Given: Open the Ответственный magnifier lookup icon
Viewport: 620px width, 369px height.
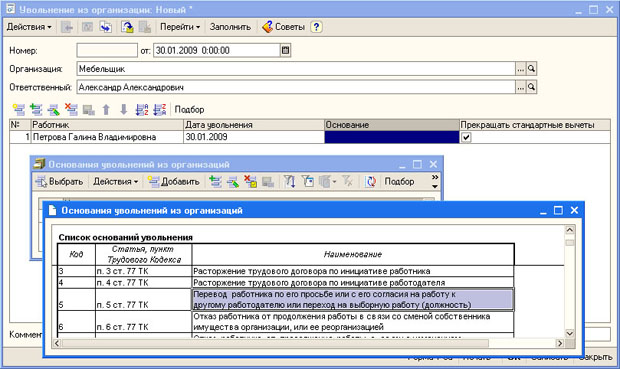Looking at the screenshot, I should point(531,87).
